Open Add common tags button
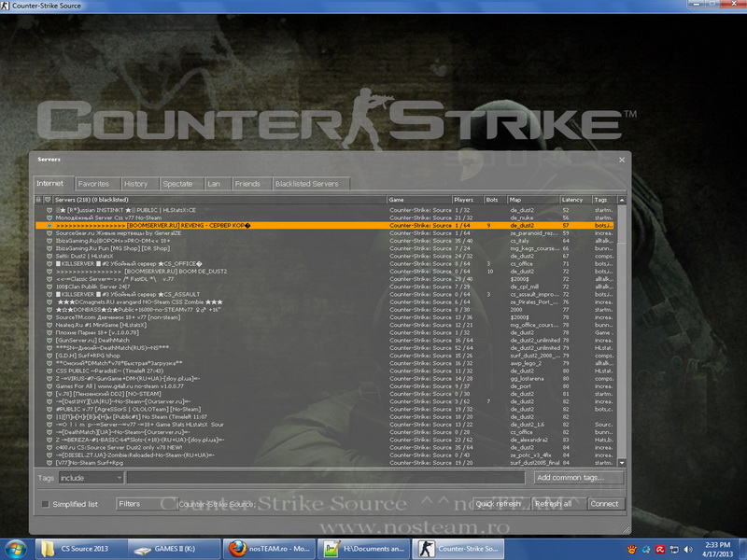This screenshot has height=560, width=747. click(x=577, y=478)
